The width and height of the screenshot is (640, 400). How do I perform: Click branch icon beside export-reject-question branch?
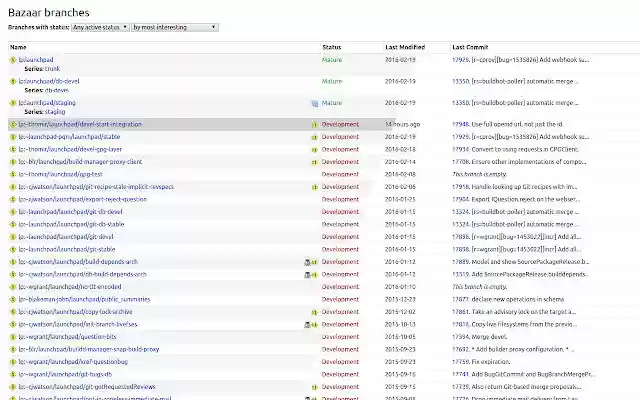tap(13, 200)
